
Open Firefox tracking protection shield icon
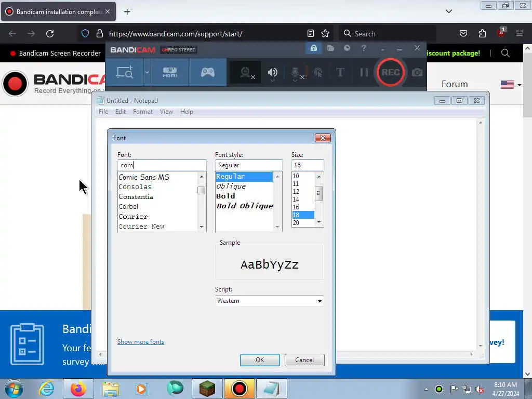click(85, 34)
